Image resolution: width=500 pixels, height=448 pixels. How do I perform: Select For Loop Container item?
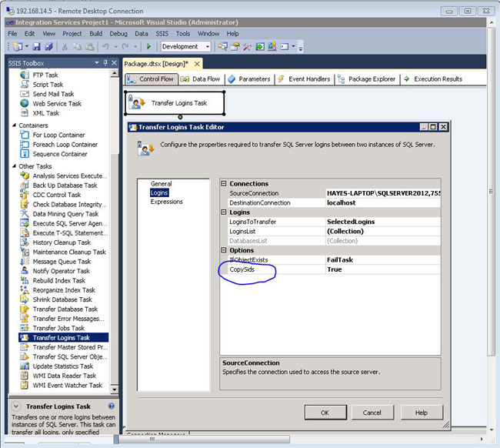point(58,135)
